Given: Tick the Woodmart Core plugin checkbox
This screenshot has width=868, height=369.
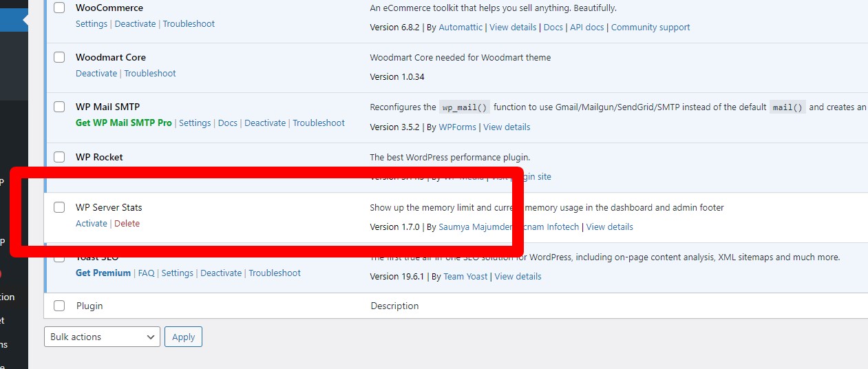Looking at the screenshot, I should 59,57.
